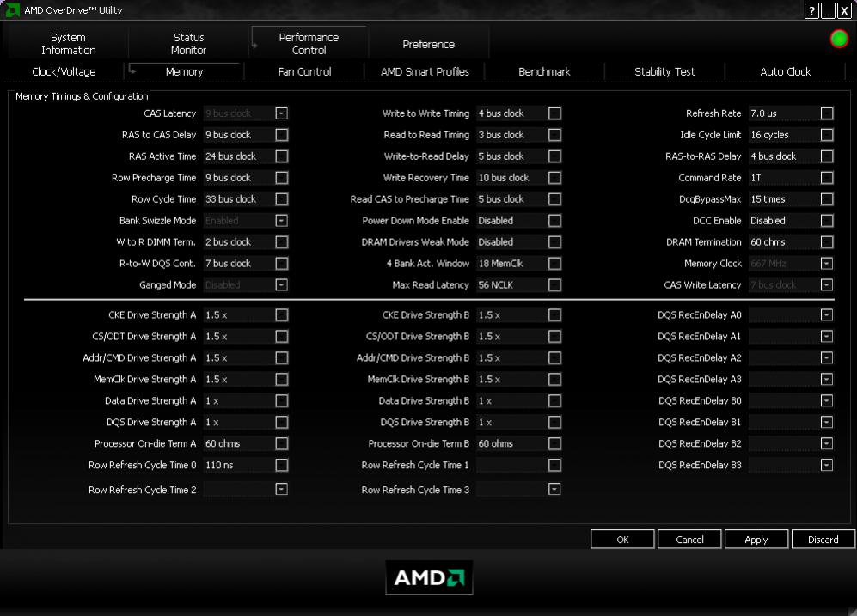Expand Bank Swizzle Mode dropdown
The width and height of the screenshot is (857, 616).
pyautogui.click(x=281, y=221)
